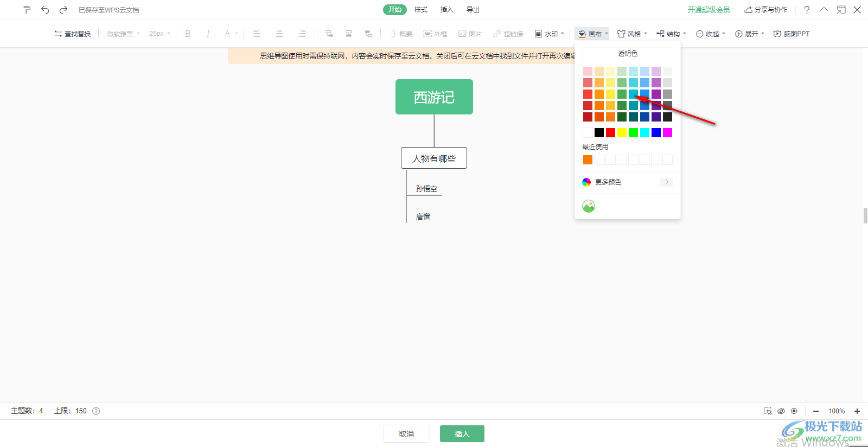Click the mind map PPT (脑图PPT) button

792,34
